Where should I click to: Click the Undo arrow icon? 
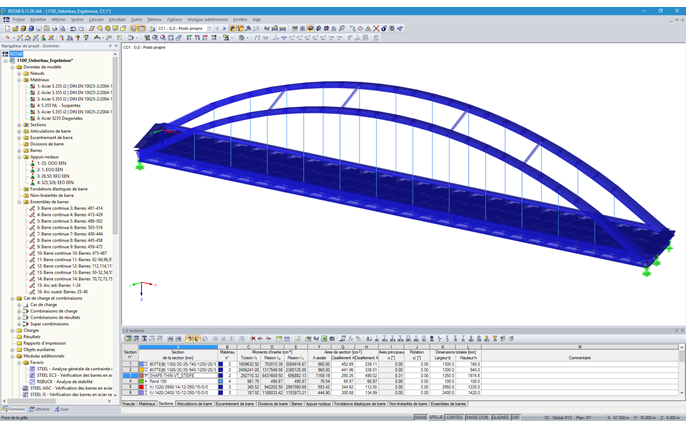(x=73, y=28)
